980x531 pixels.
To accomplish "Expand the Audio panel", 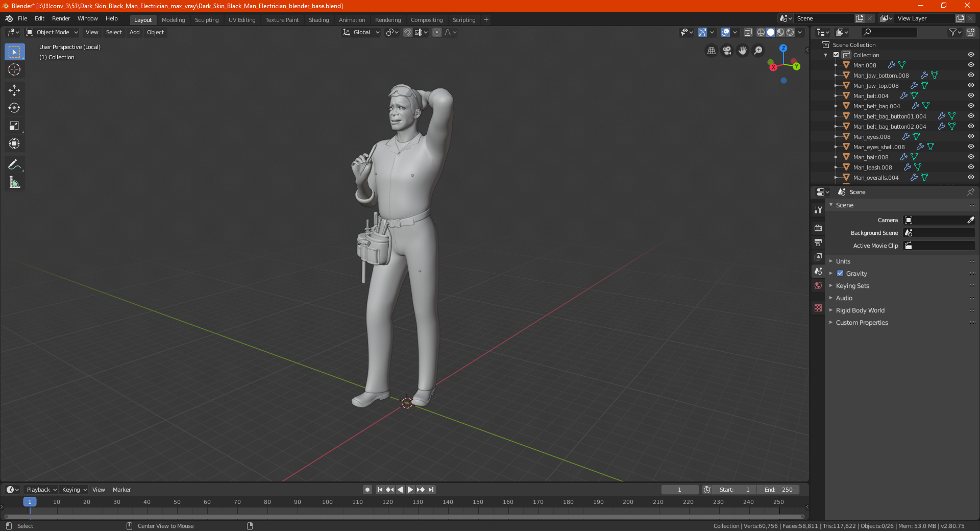I will 844,298.
